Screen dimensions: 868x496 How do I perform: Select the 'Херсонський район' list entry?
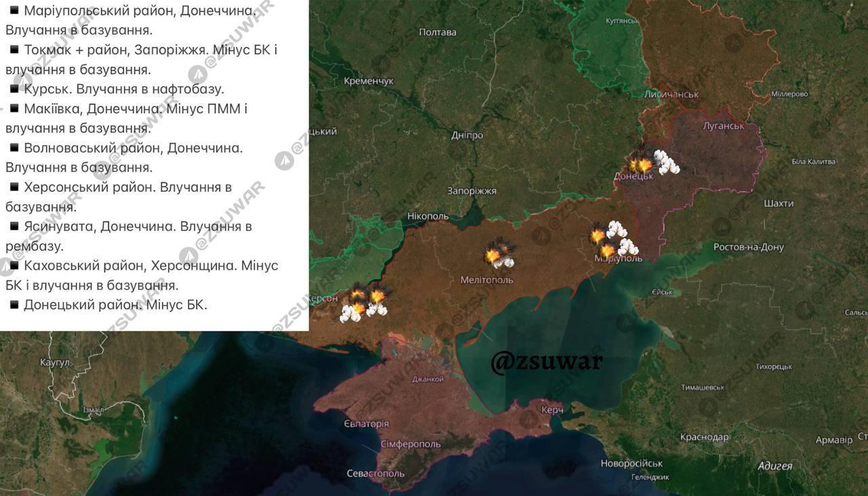click(x=121, y=197)
